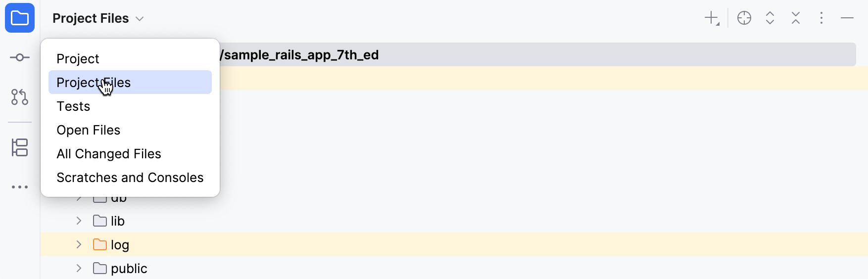The width and height of the screenshot is (868, 279).
Task: Expand the log folder chevron
Action: tap(79, 244)
